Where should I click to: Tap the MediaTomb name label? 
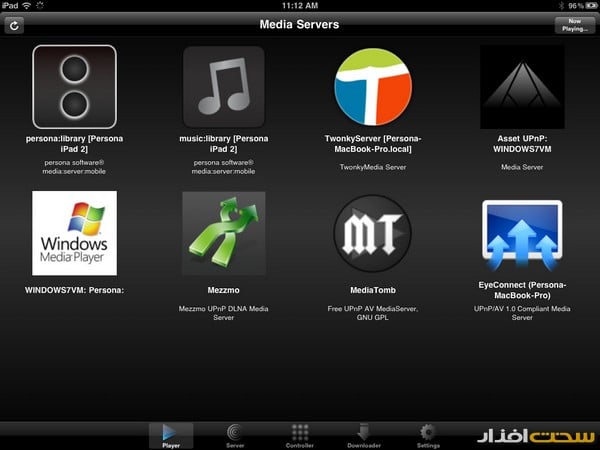pos(373,288)
